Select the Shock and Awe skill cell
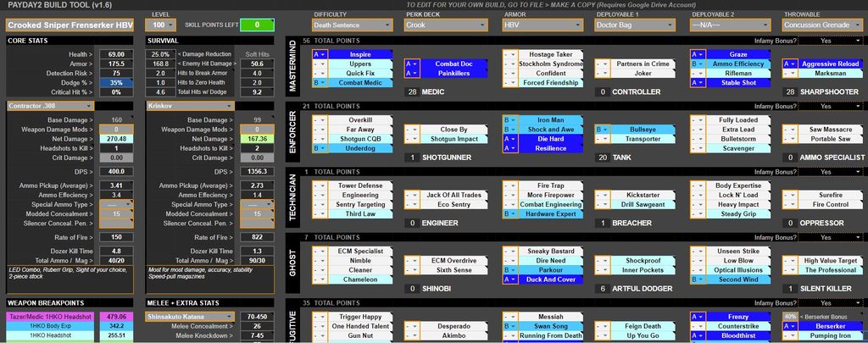Screen dimensions: 868x343 [x=551, y=130]
